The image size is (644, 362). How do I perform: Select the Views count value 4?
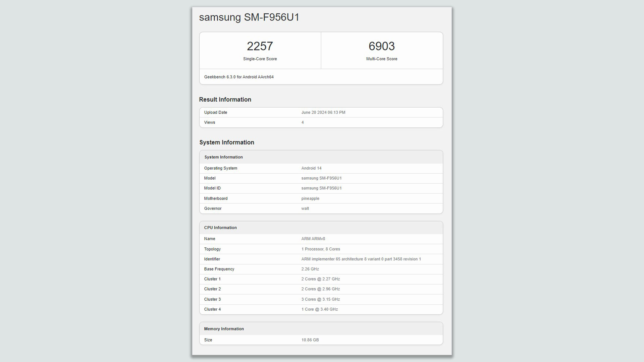(303, 122)
